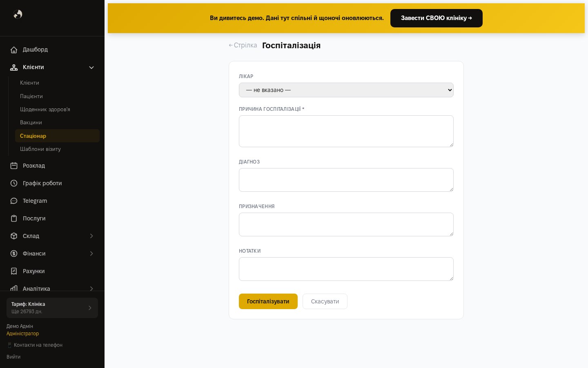
Task: Expand the Аналітика submenu arrow
Action: point(91,288)
